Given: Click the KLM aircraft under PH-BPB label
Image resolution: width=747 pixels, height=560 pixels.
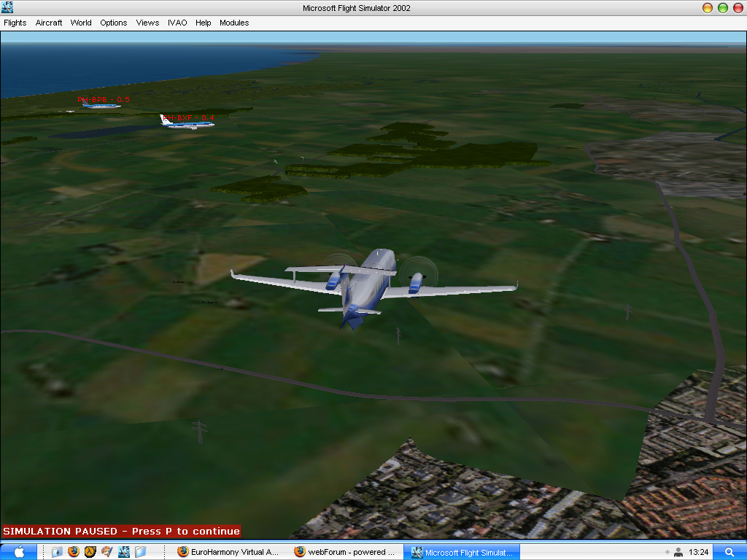Looking at the screenshot, I should pyautogui.click(x=100, y=105).
